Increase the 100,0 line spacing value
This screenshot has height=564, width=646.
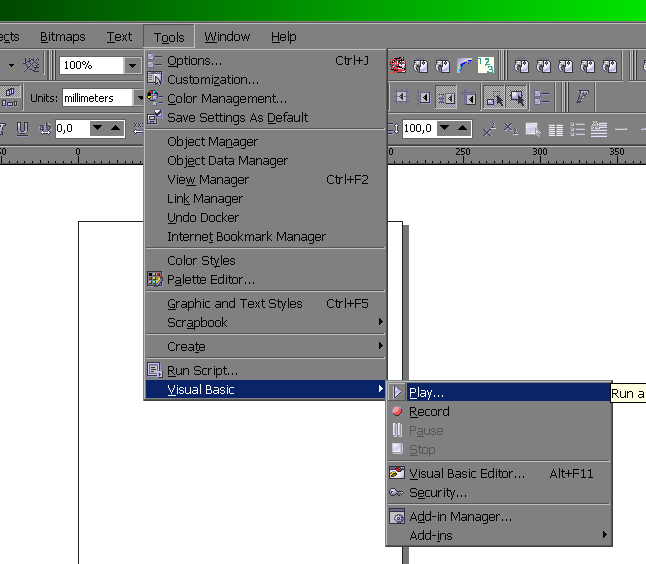463,128
